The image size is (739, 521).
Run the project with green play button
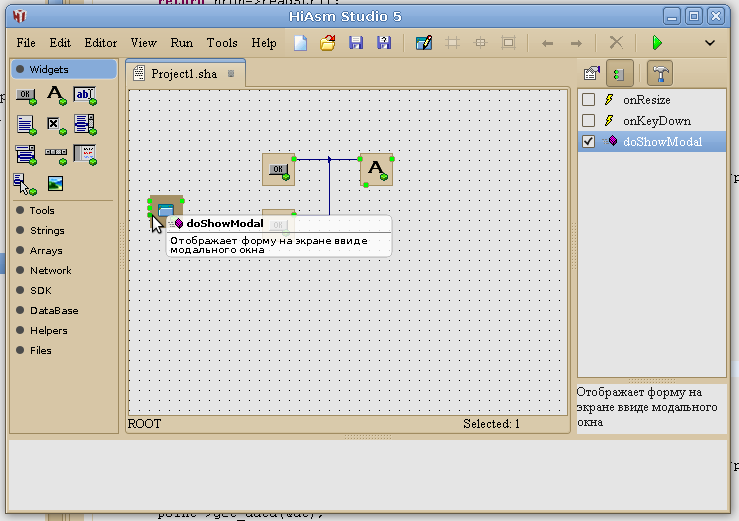pos(657,43)
